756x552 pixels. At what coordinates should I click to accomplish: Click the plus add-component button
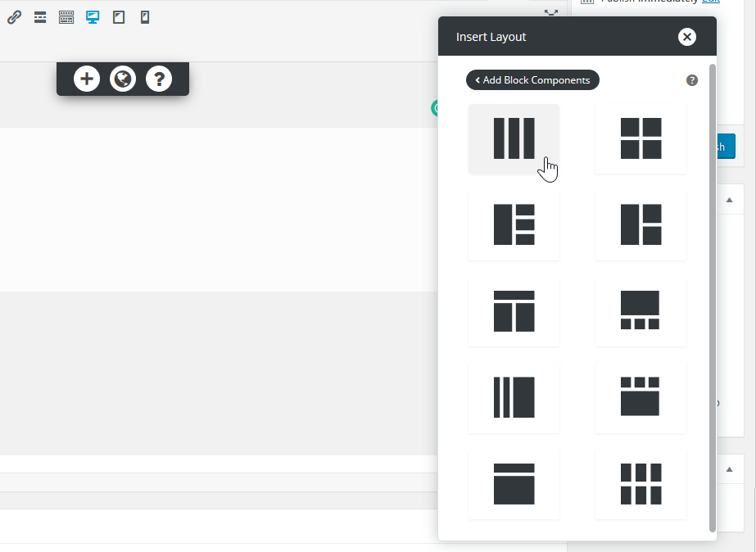pos(87,79)
